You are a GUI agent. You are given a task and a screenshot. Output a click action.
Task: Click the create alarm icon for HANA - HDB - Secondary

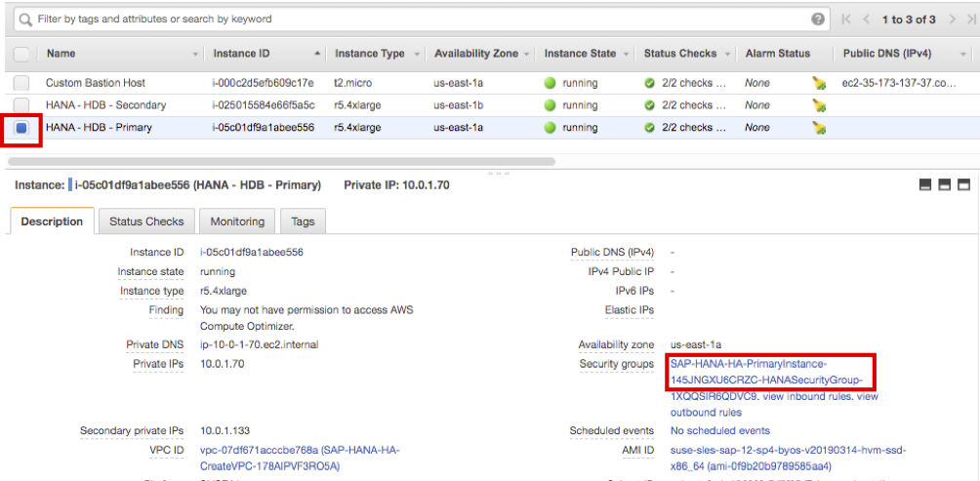pos(819,105)
